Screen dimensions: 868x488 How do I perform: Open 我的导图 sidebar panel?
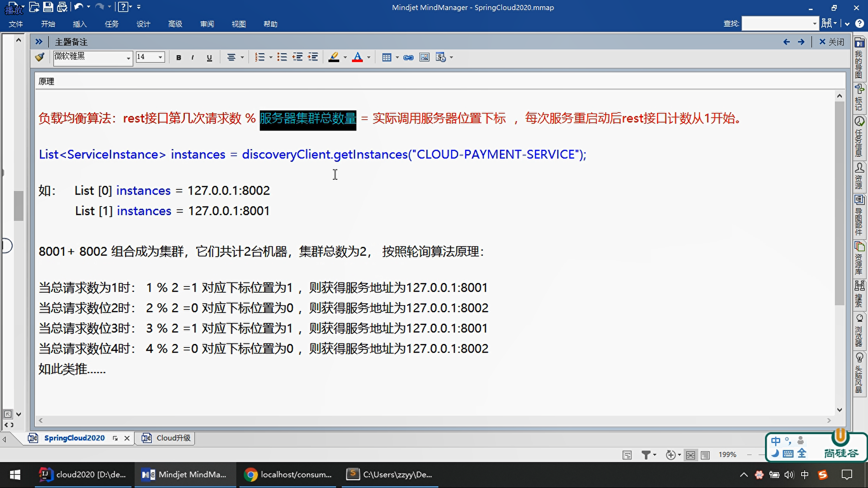point(859,58)
